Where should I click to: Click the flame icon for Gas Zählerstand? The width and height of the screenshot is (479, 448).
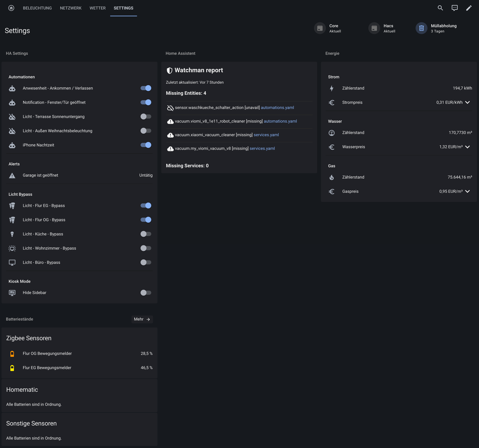tap(331, 177)
